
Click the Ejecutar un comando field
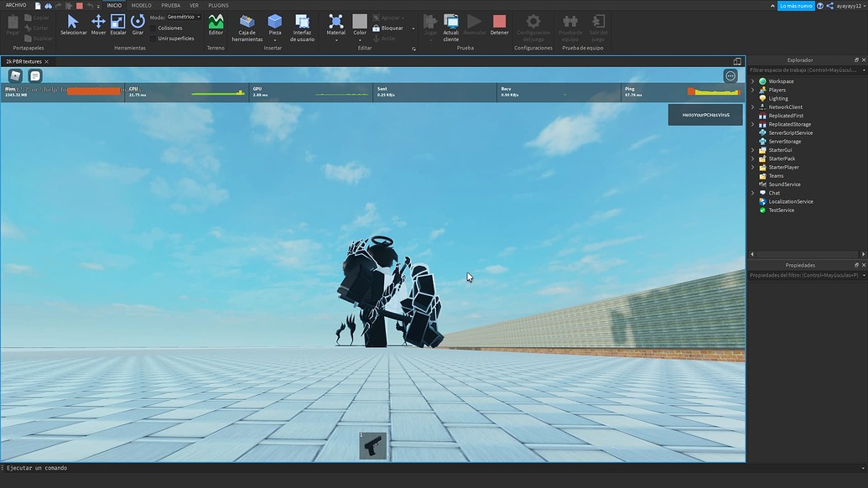432,468
